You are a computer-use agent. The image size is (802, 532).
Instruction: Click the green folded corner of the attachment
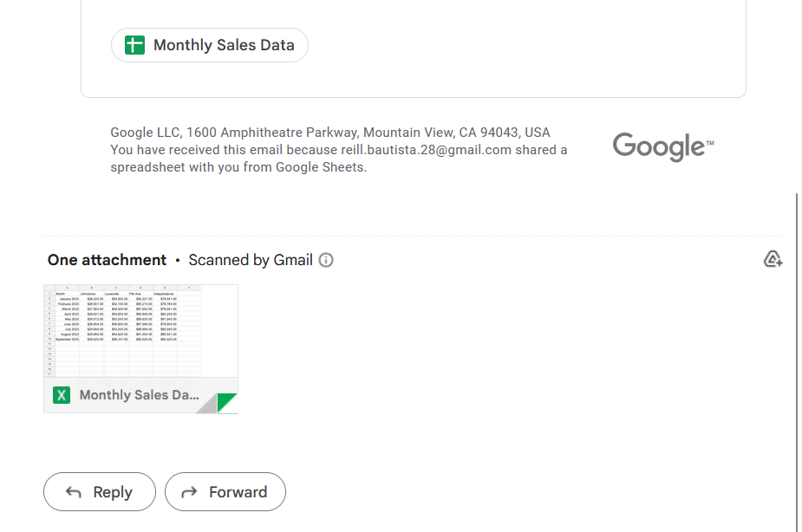(228, 402)
